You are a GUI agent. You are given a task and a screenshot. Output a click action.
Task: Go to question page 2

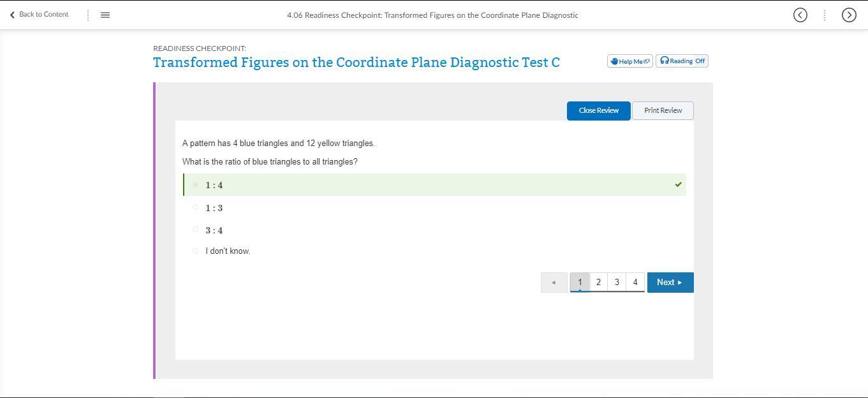coord(598,282)
